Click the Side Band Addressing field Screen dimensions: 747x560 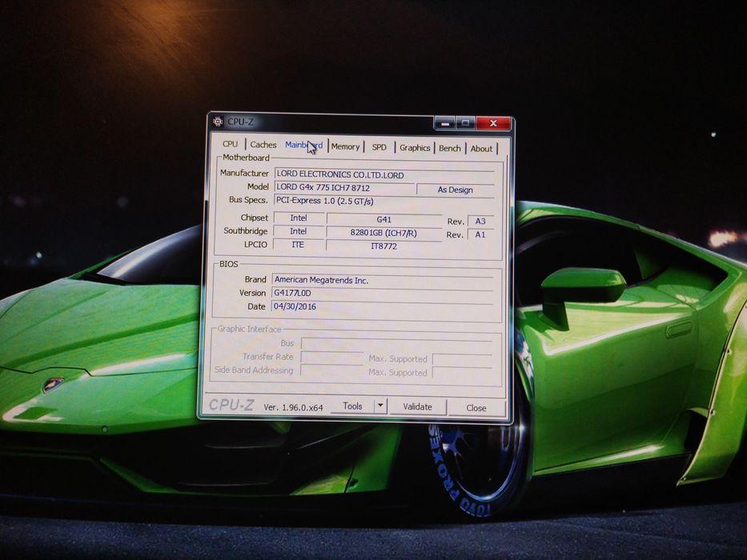[x=332, y=370]
